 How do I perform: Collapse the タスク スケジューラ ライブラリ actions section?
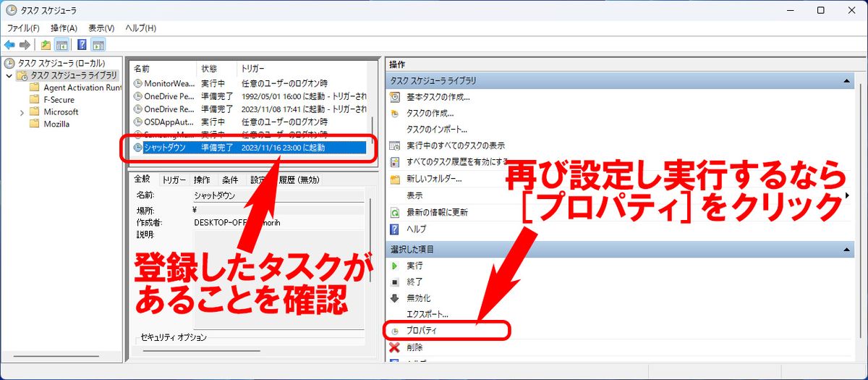848,80
